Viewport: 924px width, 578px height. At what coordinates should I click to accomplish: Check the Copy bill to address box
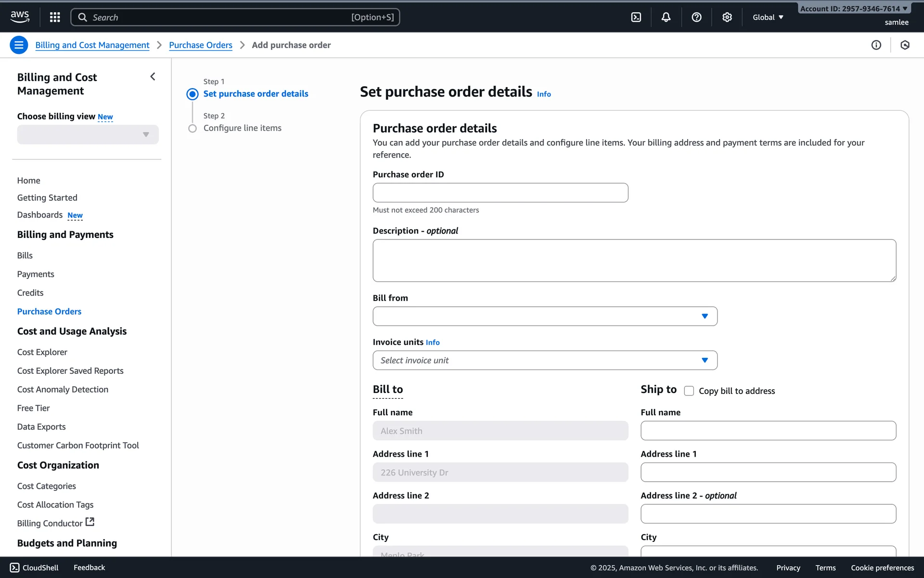[x=689, y=391]
